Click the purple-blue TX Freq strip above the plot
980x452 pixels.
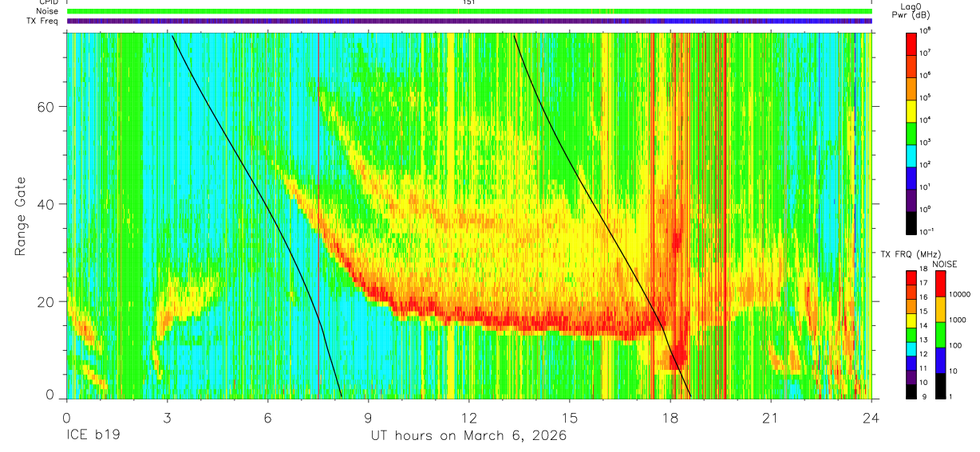click(x=469, y=21)
